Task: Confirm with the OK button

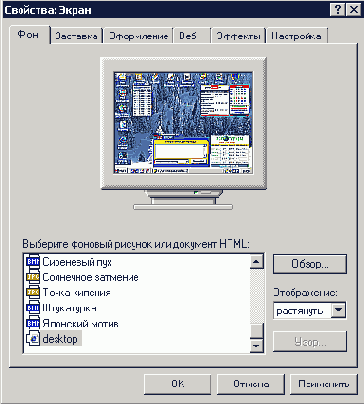Action: click(x=178, y=384)
